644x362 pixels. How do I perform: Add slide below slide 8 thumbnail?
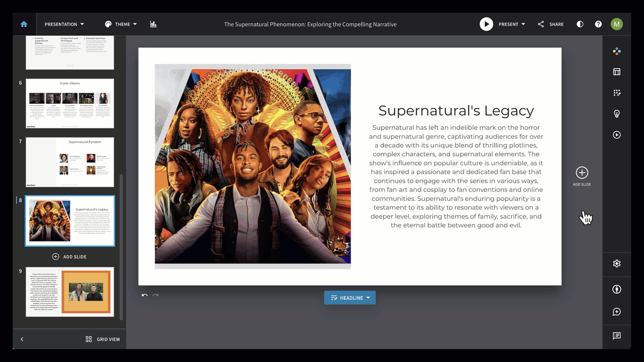pos(69,257)
